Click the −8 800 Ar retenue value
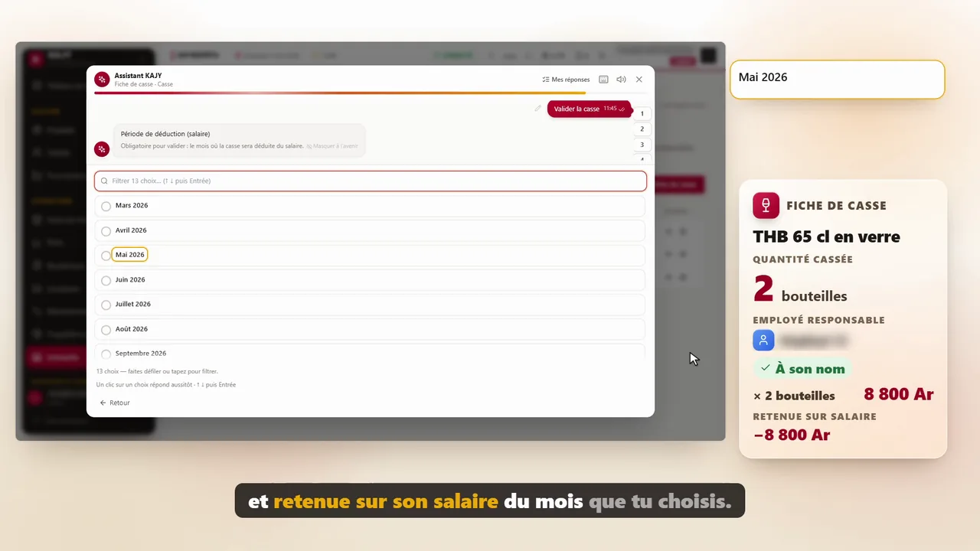980x551 pixels. point(792,435)
